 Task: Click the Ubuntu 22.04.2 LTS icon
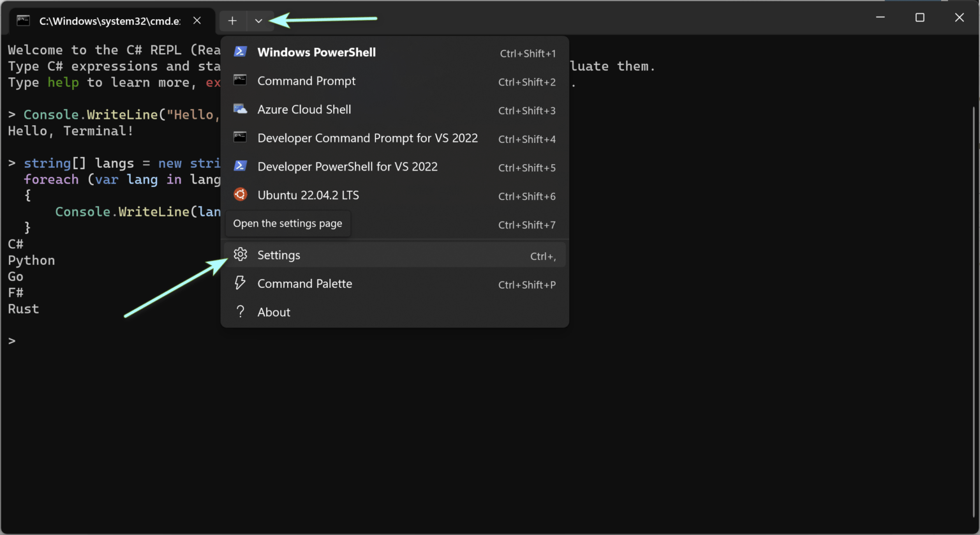tap(240, 195)
